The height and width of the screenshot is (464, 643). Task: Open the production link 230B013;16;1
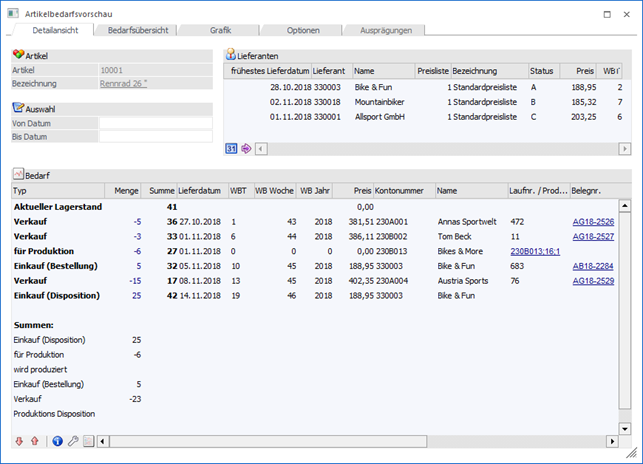tap(537, 253)
